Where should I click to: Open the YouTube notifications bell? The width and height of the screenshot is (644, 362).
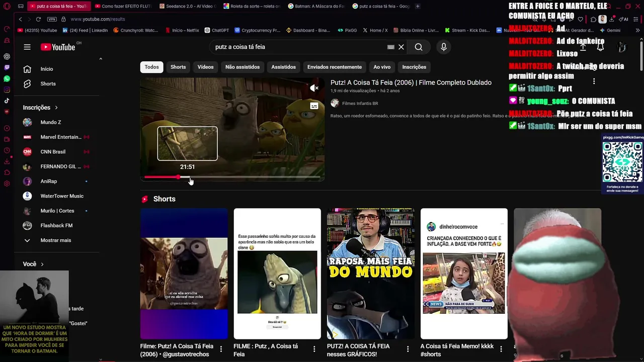pyautogui.click(x=600, y=47)
